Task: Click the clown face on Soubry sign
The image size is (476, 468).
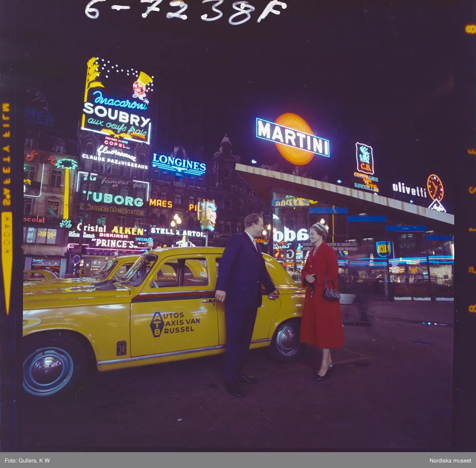Action: tap(140, 88)
